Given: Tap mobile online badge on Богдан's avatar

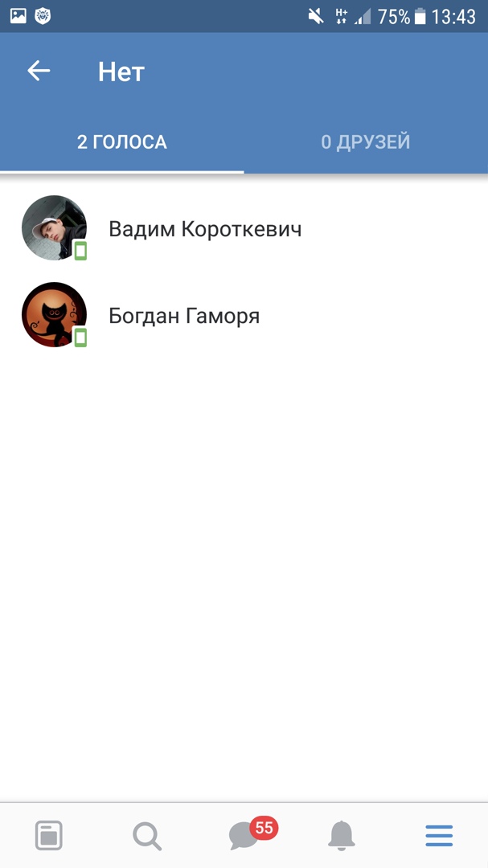Looking at the screenshot, I should [x=81, y=337].
